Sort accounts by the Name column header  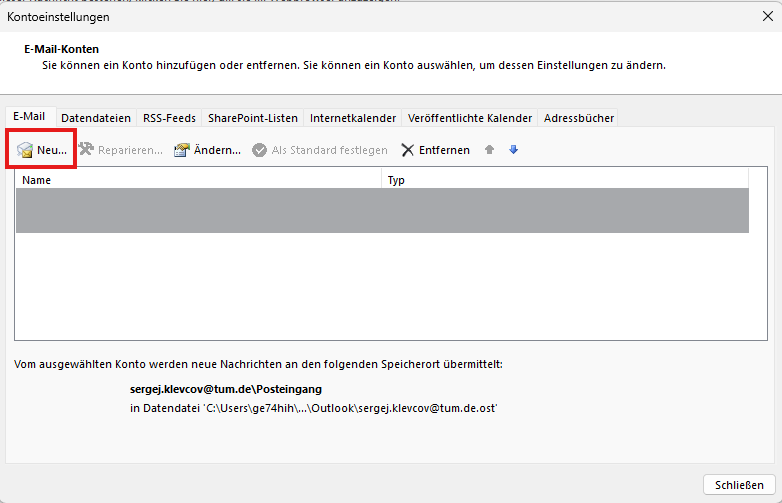point(198,181)
